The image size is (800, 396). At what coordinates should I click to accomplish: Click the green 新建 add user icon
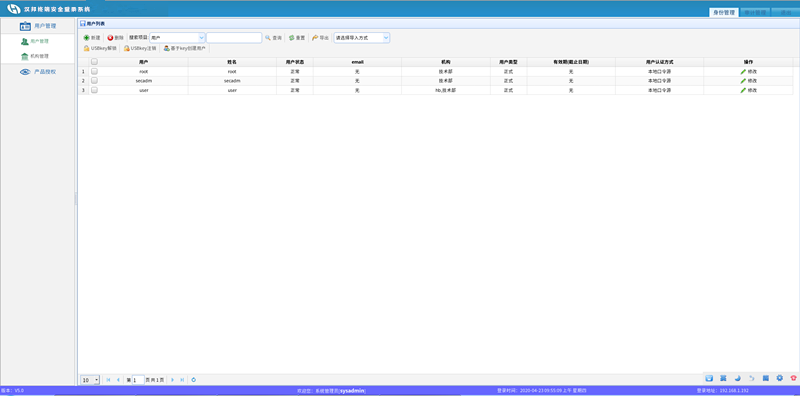[x=86, y=38]
